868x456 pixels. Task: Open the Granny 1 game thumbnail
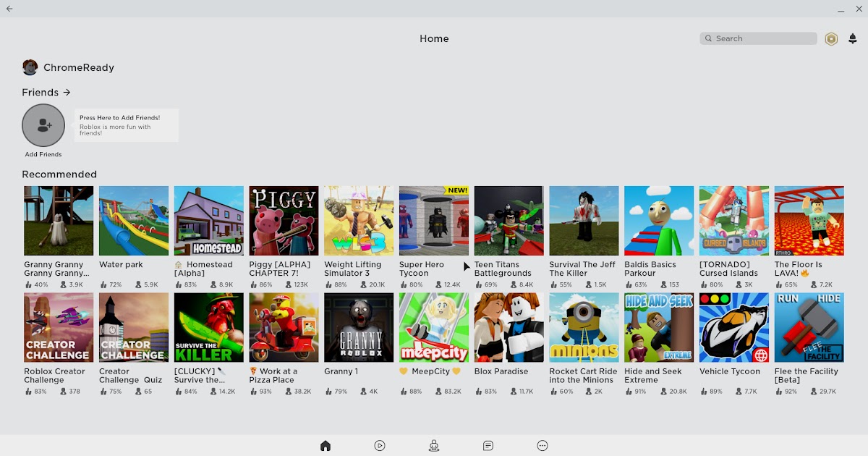[359, 328]
